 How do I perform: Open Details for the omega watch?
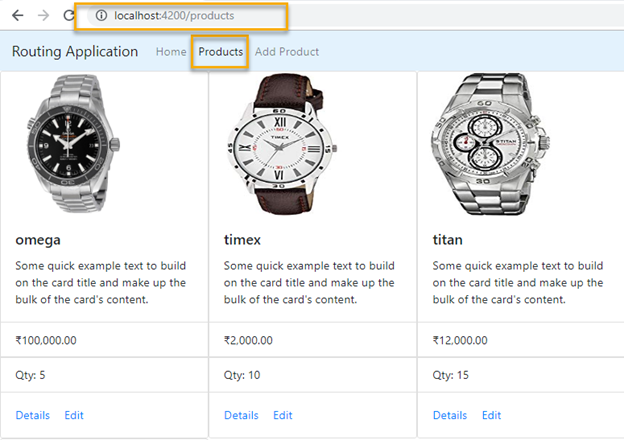[33, 415]
